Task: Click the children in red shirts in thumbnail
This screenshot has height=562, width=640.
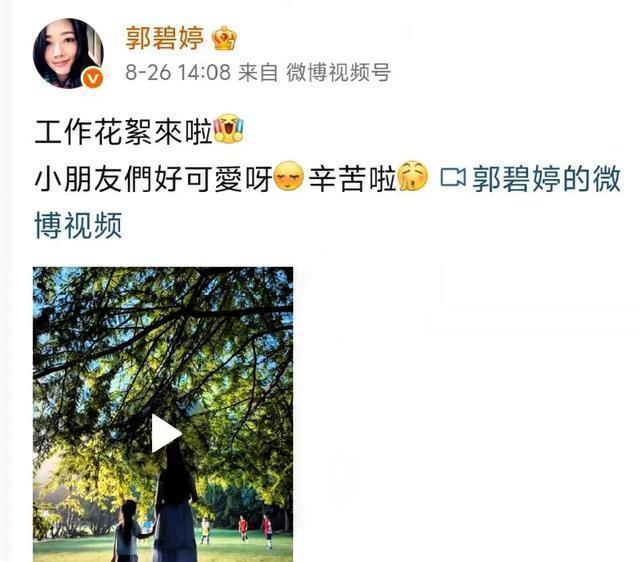Action: click(255, 531)
